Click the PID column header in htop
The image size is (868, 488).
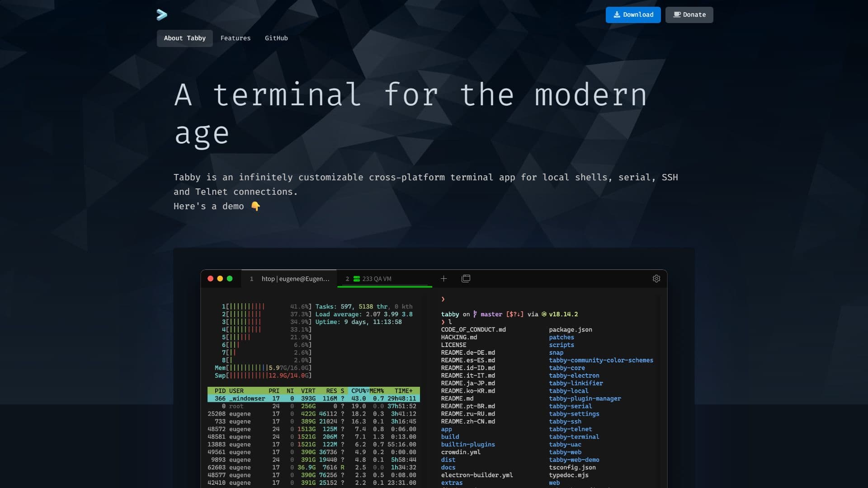(220, 391)
